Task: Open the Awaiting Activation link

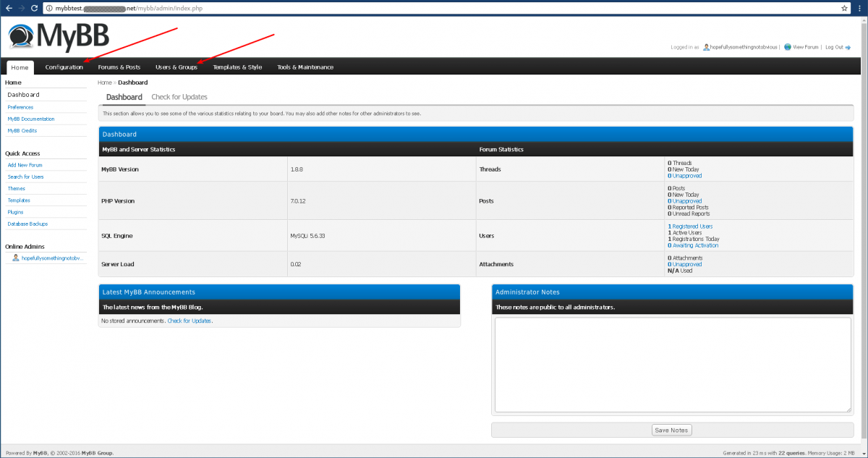Action: [694, 245]
